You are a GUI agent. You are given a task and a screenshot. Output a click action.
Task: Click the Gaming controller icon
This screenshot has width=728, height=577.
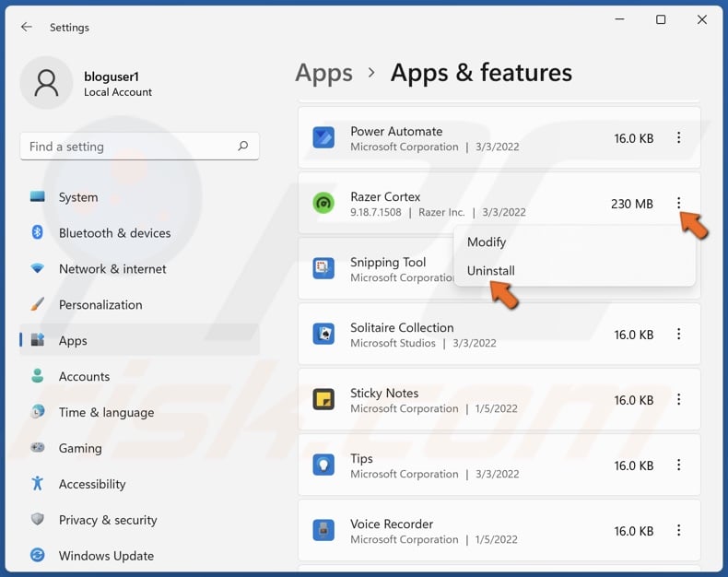(38, 447)
